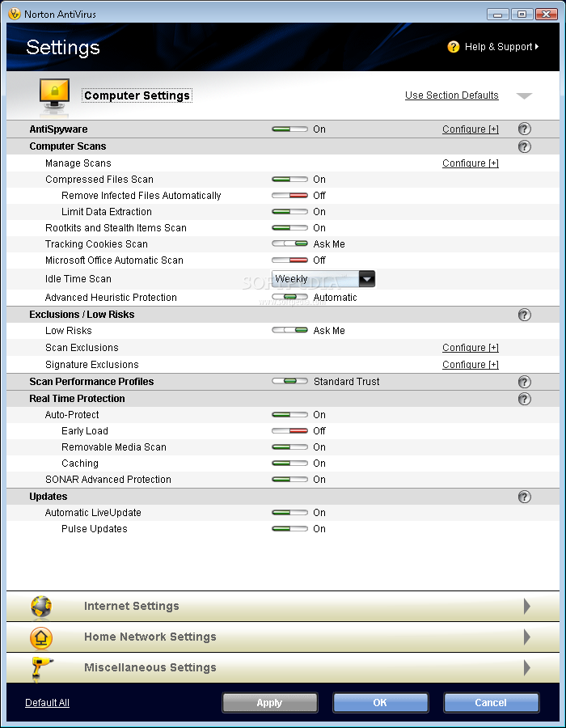
Task: Adjust Scan Performance Profiles slider
Action: coord(289,381)
